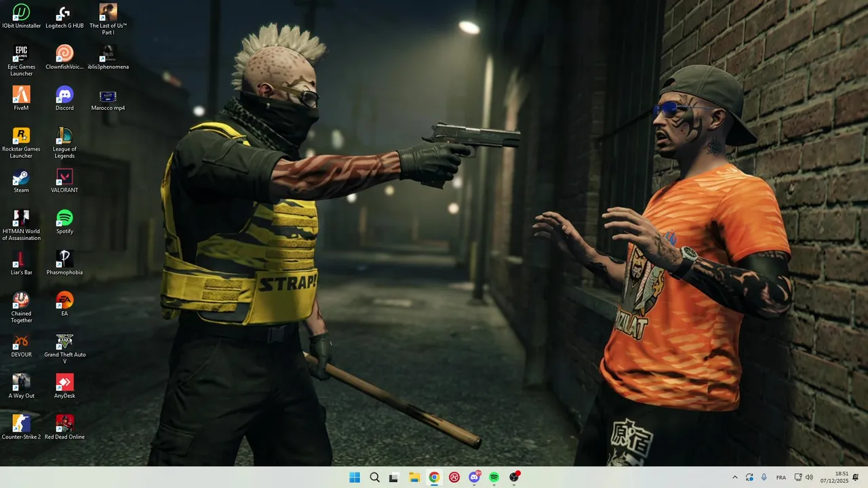
Task: Open network and volume quick settings
Action: [x=804, y=477]
